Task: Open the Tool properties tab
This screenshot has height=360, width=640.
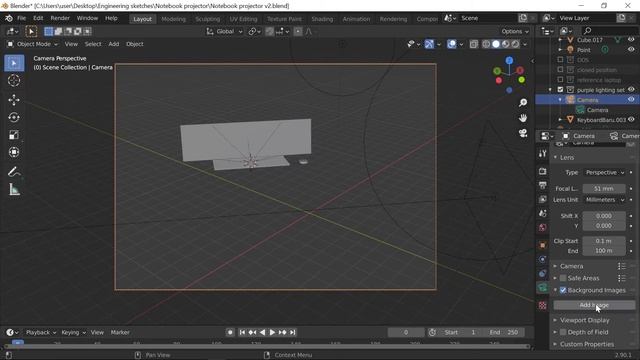Action: click(542, 153)
